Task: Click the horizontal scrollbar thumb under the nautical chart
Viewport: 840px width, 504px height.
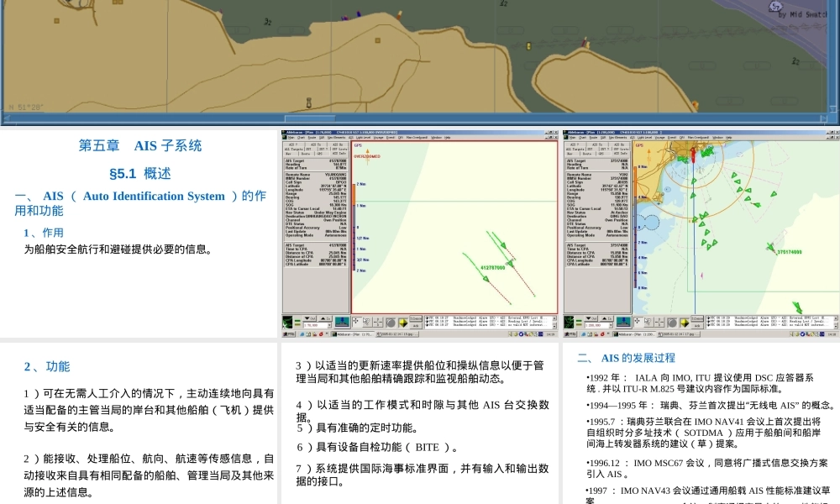Action: (310, 118)
